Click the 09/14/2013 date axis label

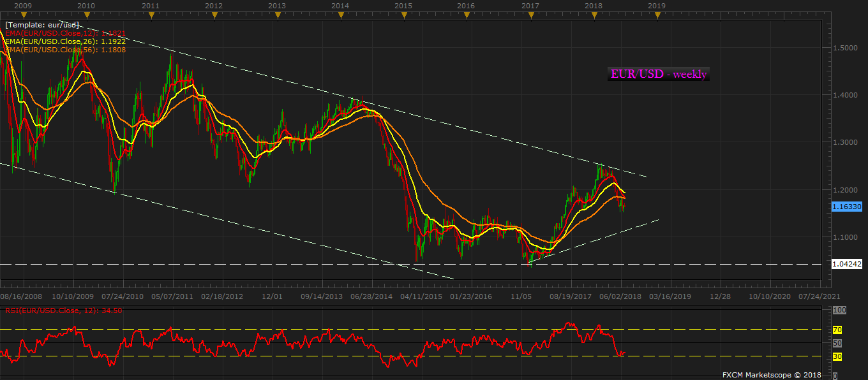[x=322, y=296]
